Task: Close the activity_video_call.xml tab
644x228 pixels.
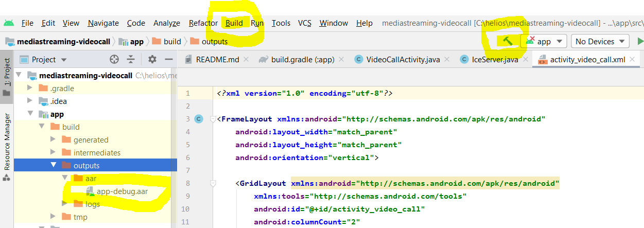Action: point(633,60)
